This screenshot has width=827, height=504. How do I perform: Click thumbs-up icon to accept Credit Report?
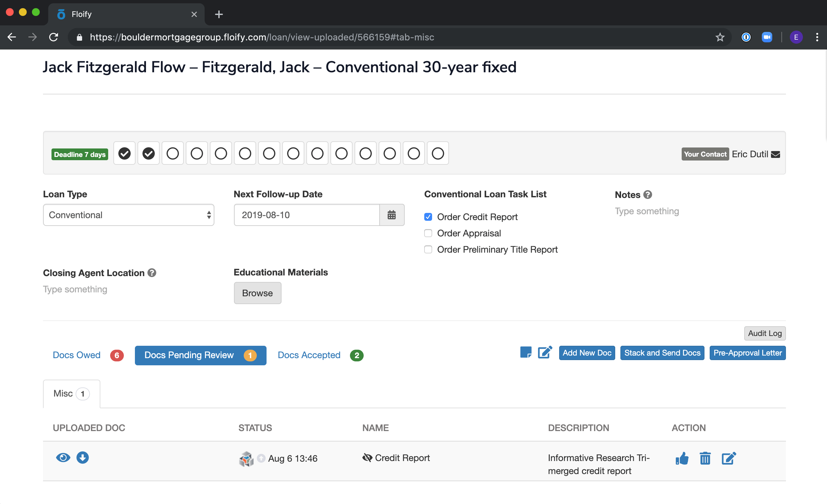point(682,458)
